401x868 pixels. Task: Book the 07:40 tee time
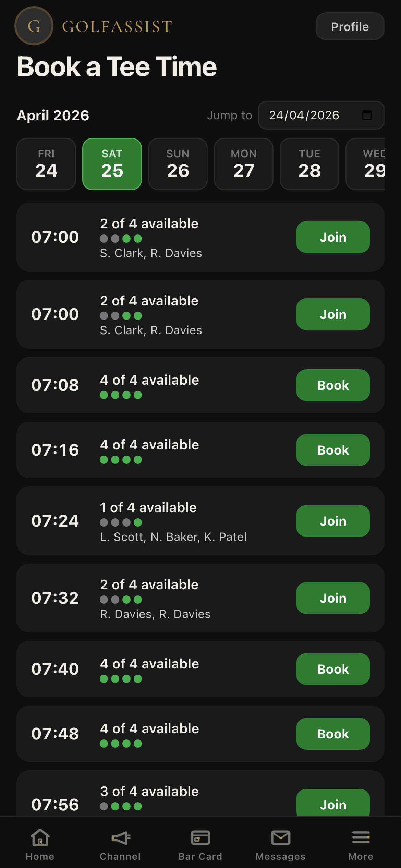click(333, 669)
